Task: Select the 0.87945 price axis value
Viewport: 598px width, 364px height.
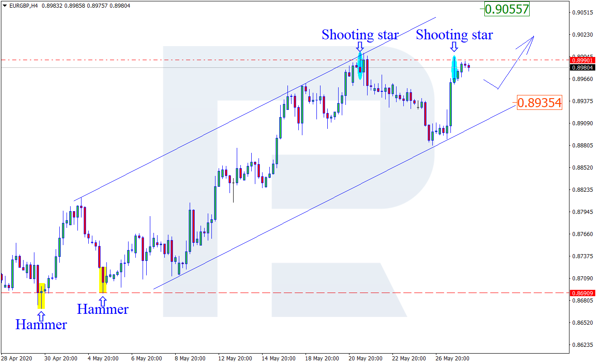Action: [x=582, y=212]
